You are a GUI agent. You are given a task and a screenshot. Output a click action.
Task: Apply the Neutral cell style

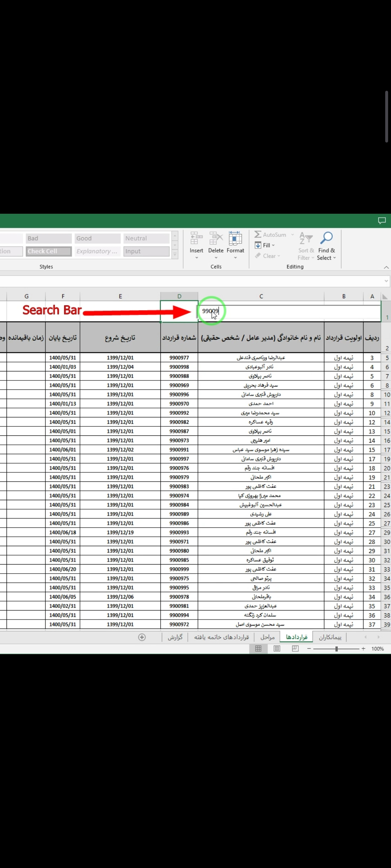coord(146,238)
